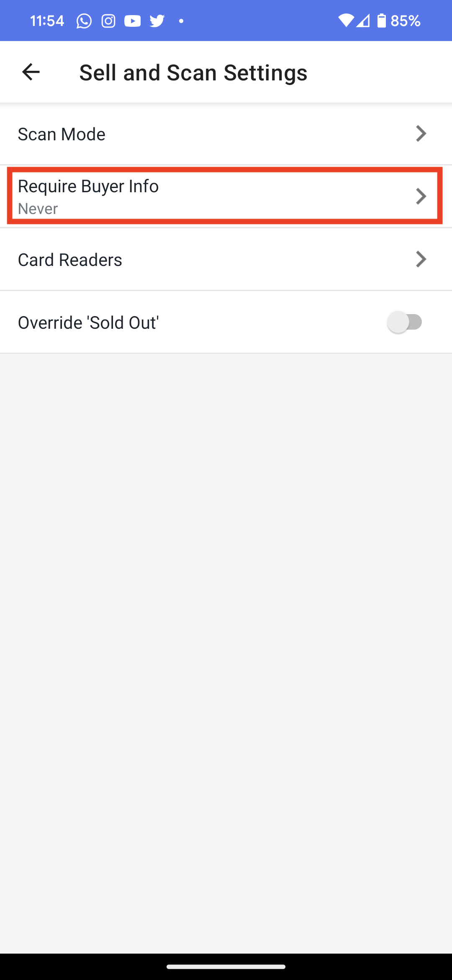Tap Override 'Sold Out' label text
This screenshot has width=452, height=980.
(88, 322)
